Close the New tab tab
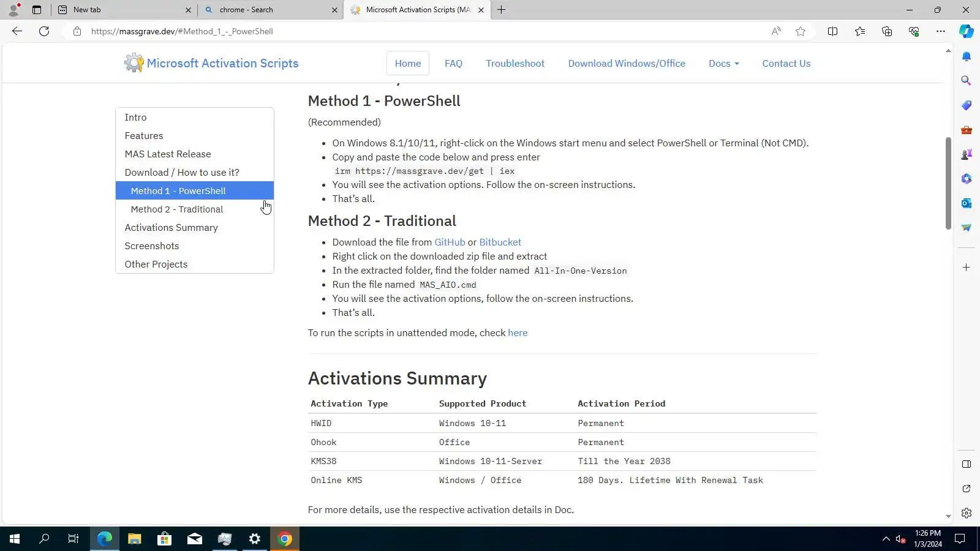The width and height of the screenshot is (980, 551). click(x=188, y=10)
